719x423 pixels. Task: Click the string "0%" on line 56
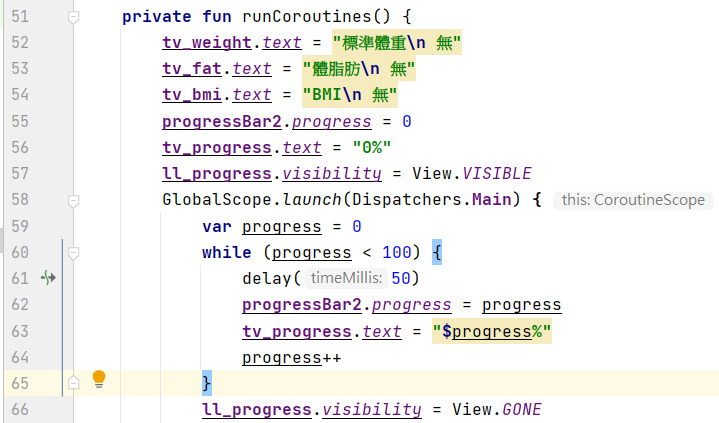click(x=372, y=148)
